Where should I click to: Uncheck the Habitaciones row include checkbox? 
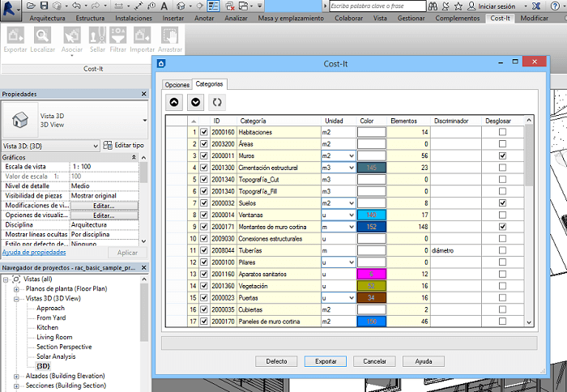click(x=204, y=132)
